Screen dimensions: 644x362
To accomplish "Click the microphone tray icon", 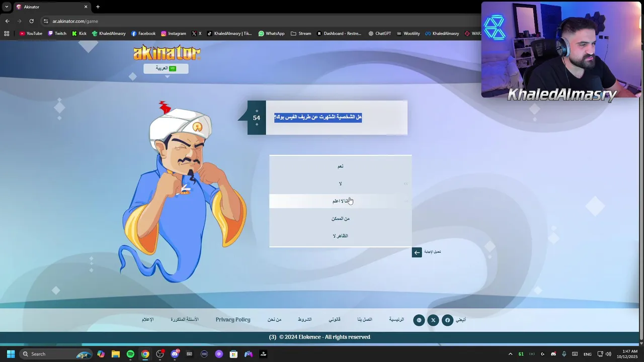I will (564, 354).
